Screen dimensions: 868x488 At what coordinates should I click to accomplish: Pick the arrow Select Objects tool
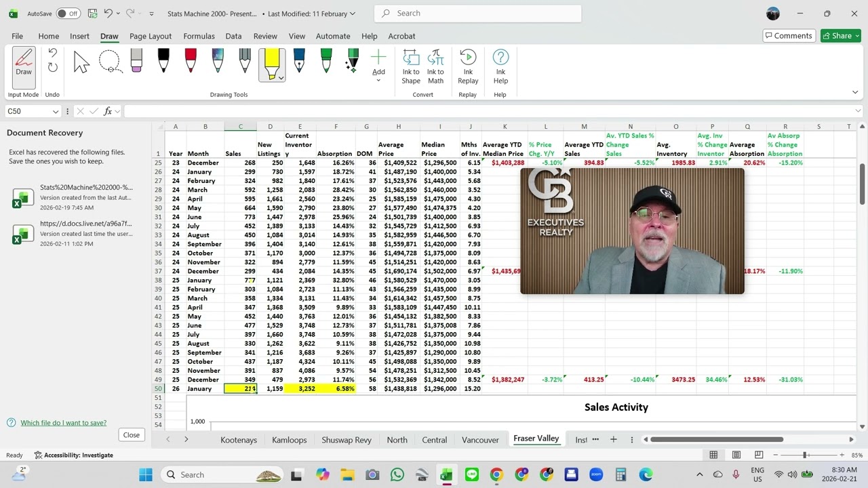coord(81,62)
